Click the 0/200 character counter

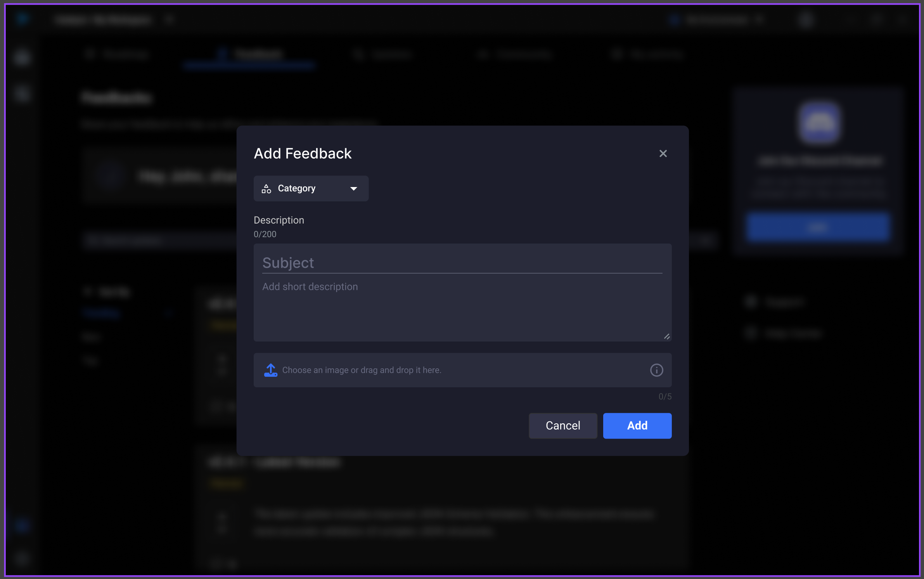(265, 234)
